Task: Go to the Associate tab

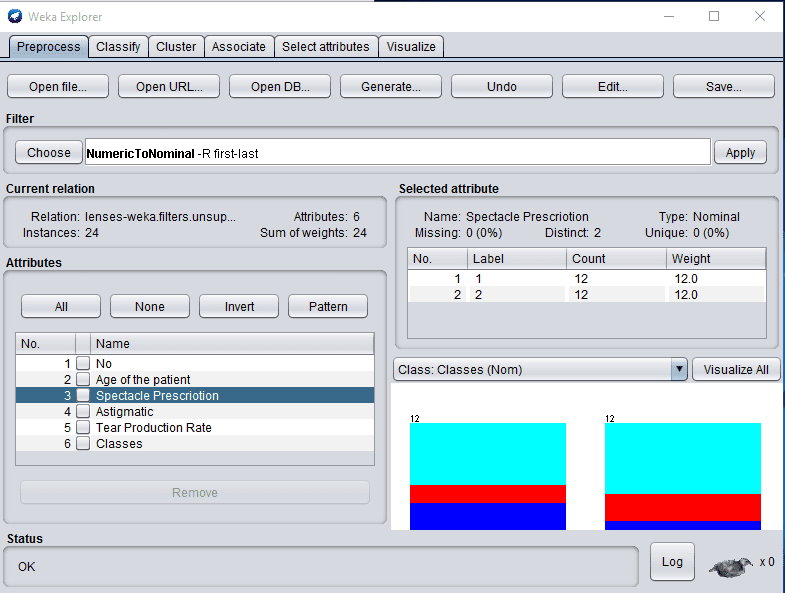Action: 239,47
